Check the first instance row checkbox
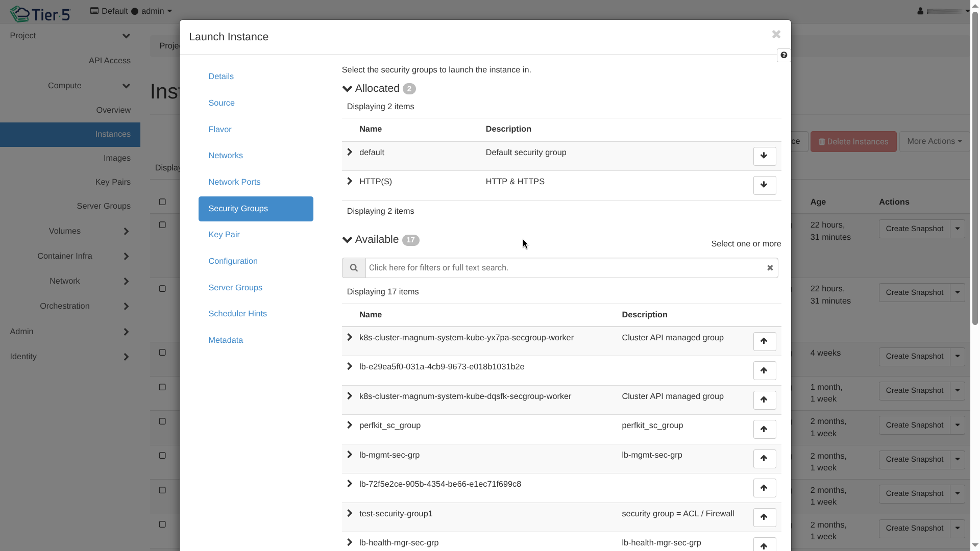Screen dimensions: 980x551 (162, 225)
